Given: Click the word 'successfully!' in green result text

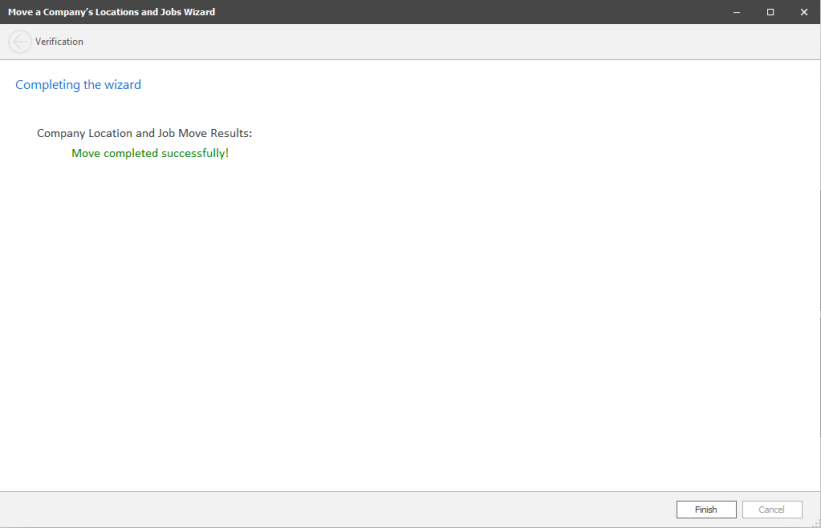Looking at the screenshot, I should click(196, 153).
